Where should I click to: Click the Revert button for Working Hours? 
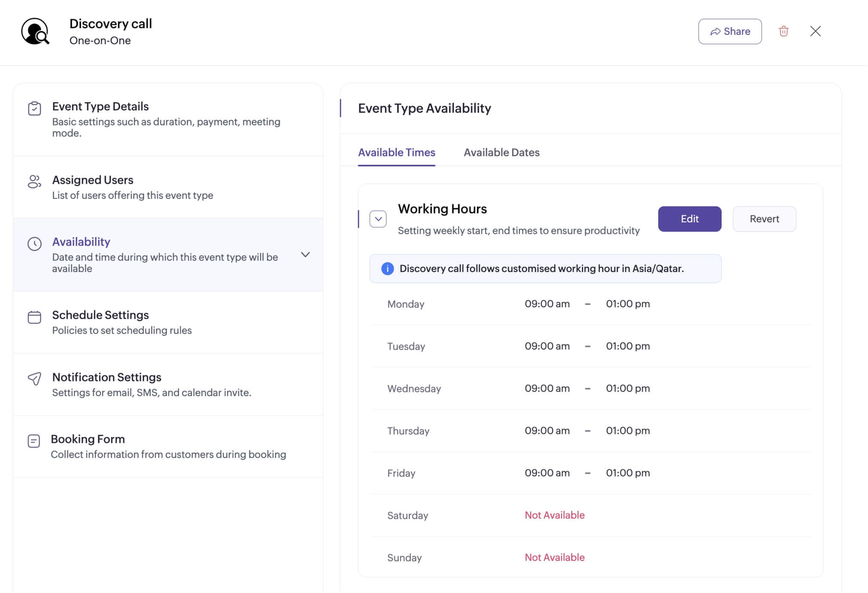click(x=765, y=218)
